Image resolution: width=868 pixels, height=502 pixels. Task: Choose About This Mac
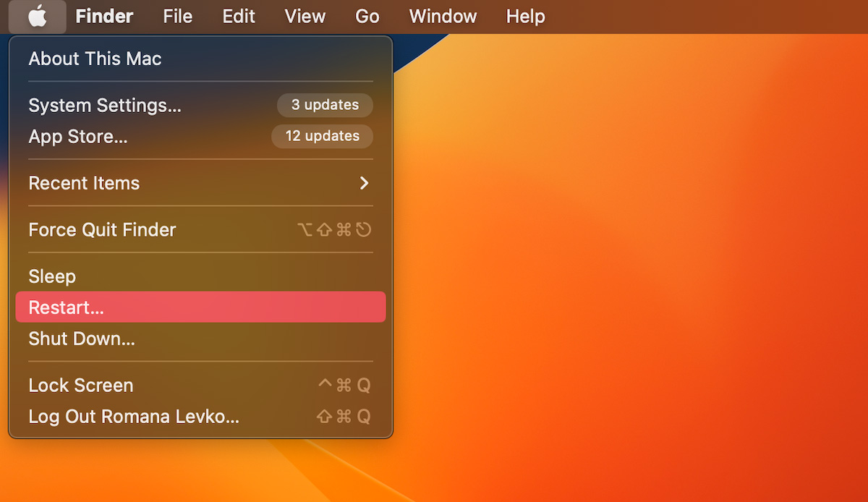pos(200,59)
